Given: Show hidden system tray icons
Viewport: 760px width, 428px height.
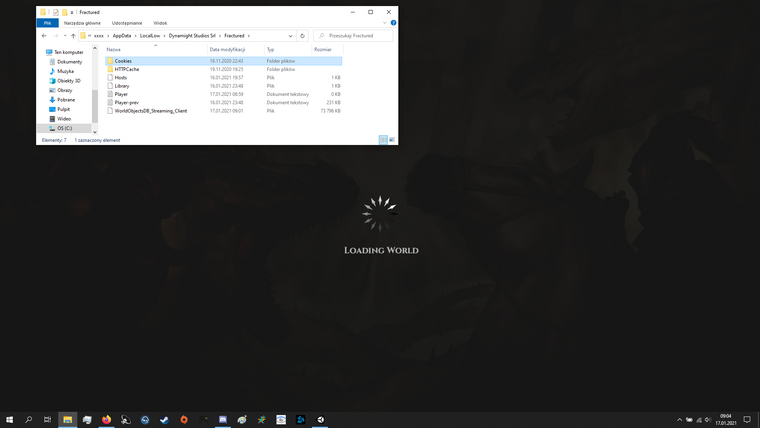Looking at the screenshot, I should coord(679,420).
